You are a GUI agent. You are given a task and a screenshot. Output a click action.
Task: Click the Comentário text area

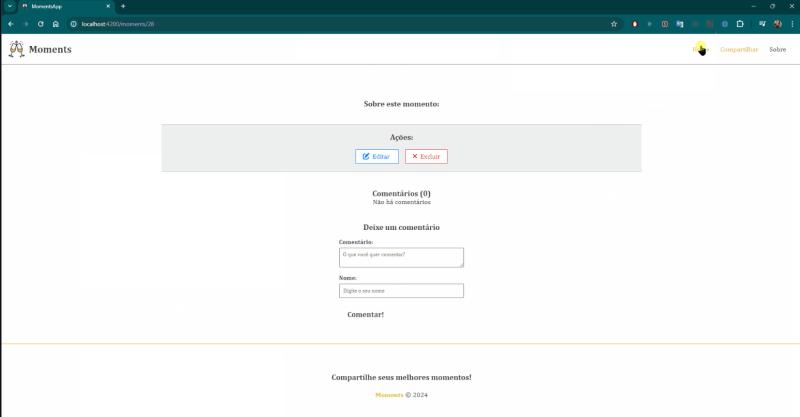point(401,257)
